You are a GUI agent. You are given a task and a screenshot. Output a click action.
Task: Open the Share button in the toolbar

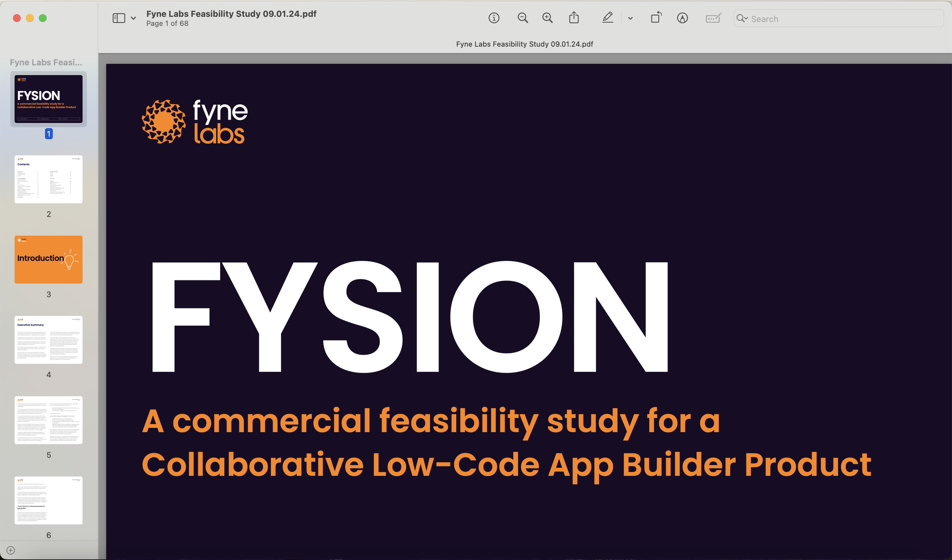coord(574,18)
